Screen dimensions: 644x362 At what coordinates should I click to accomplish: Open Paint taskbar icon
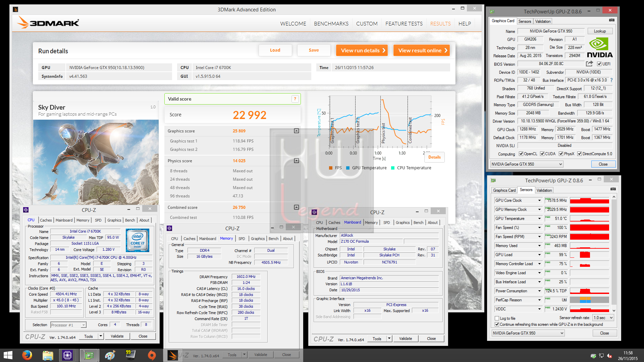tap(110, 355)
